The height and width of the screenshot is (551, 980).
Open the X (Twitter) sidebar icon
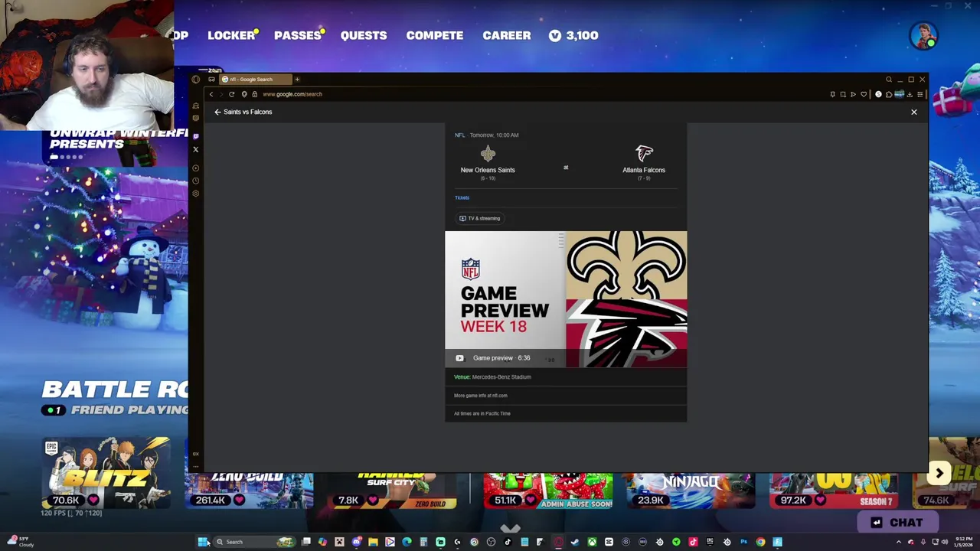coord(195,149)
